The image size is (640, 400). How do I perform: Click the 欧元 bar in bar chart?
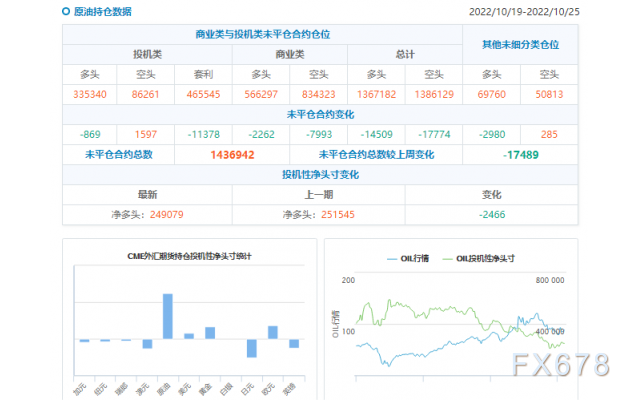273,332
